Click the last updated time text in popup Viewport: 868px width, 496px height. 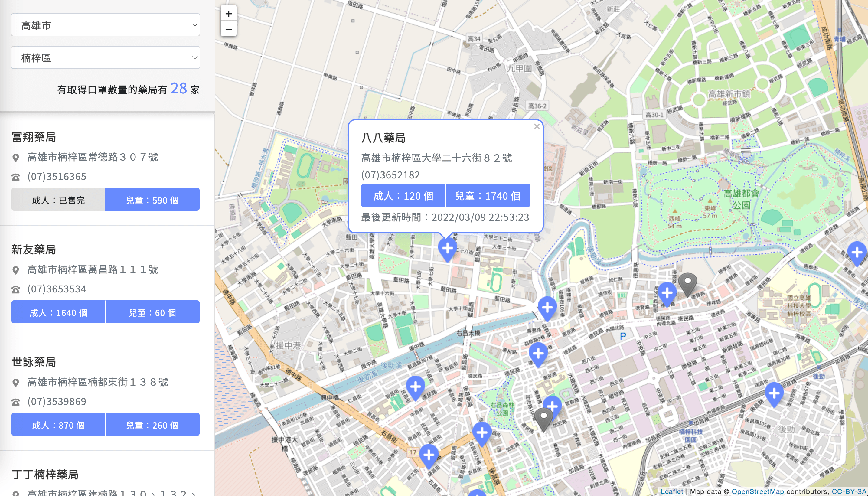click(445, 217)
